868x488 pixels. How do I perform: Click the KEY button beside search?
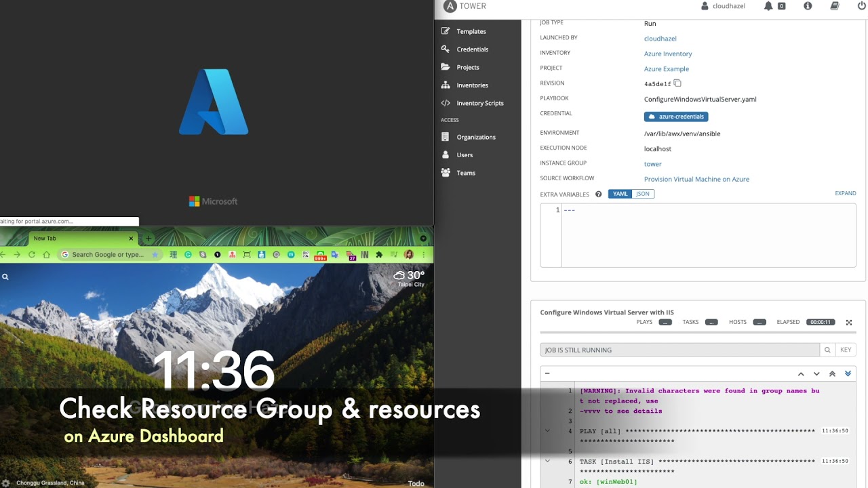tap(846, 350)
